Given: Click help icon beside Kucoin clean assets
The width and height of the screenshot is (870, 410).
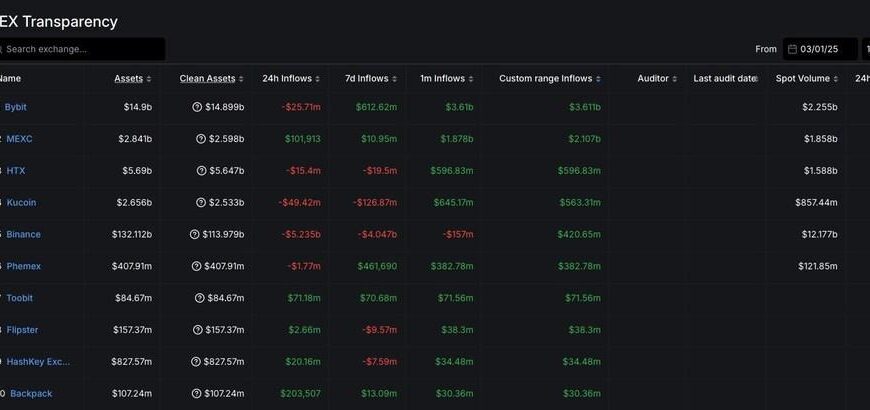Looking at the screenshot, I should tap(201, 203).
